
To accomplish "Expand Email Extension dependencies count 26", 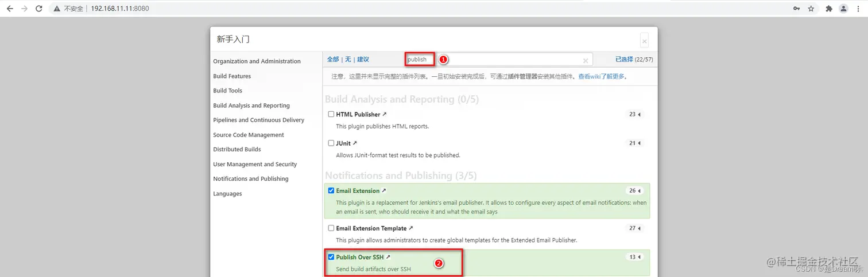I will [635, 190].
